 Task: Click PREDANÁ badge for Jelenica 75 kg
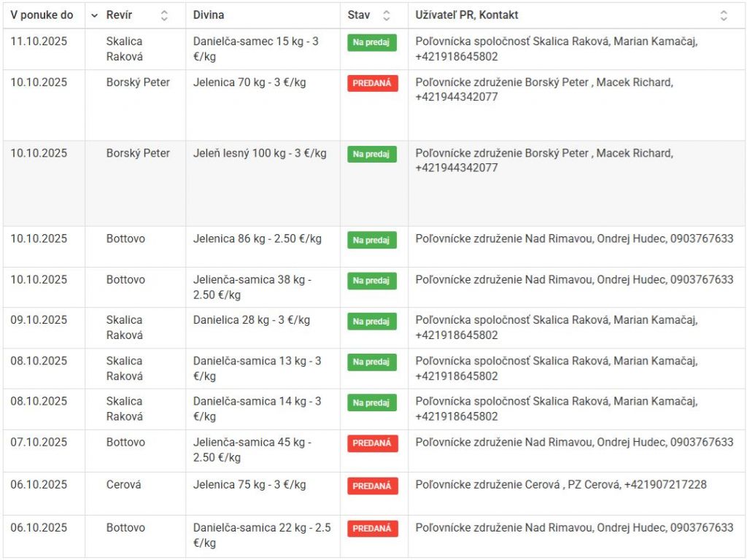pos(372,486)
